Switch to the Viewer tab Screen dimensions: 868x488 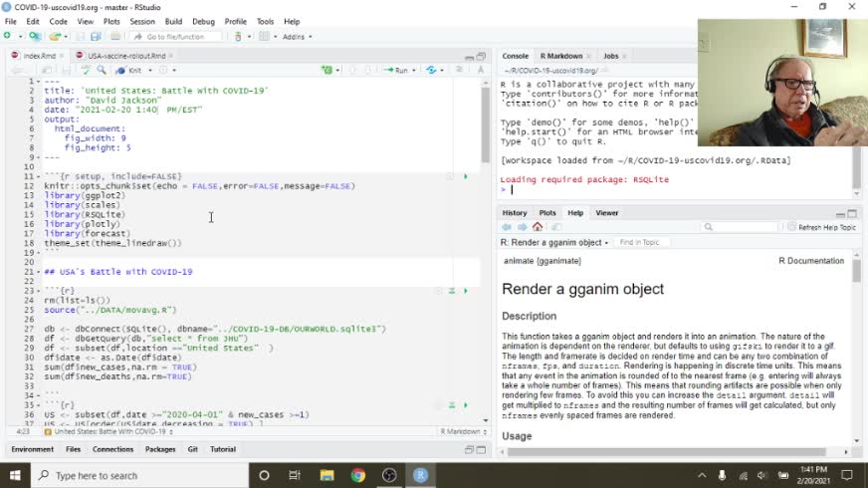pos(607,213)
